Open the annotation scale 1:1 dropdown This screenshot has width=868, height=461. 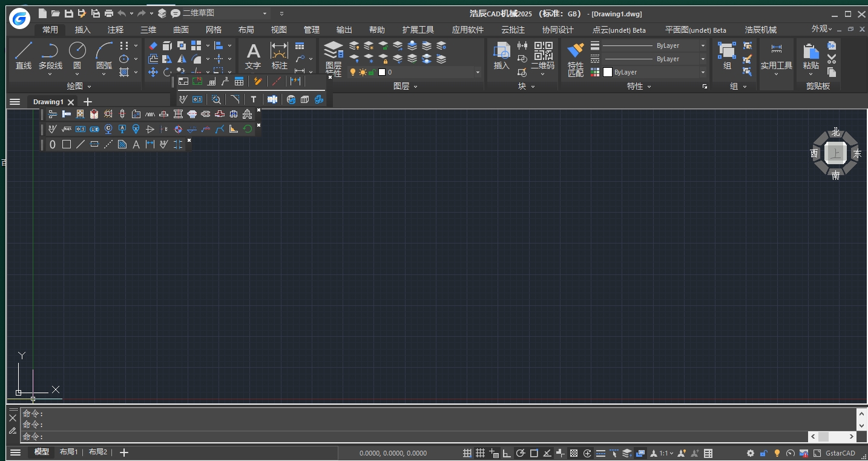coord(666,453)
